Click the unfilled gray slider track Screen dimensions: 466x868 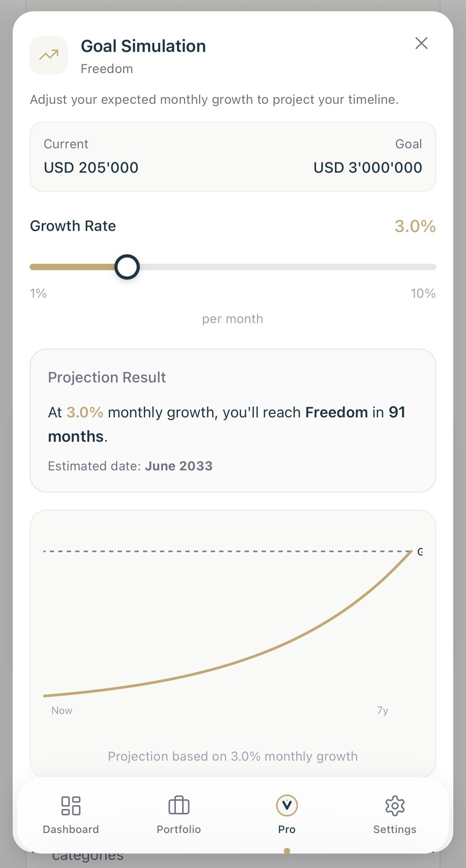click(x=288, y=267)
